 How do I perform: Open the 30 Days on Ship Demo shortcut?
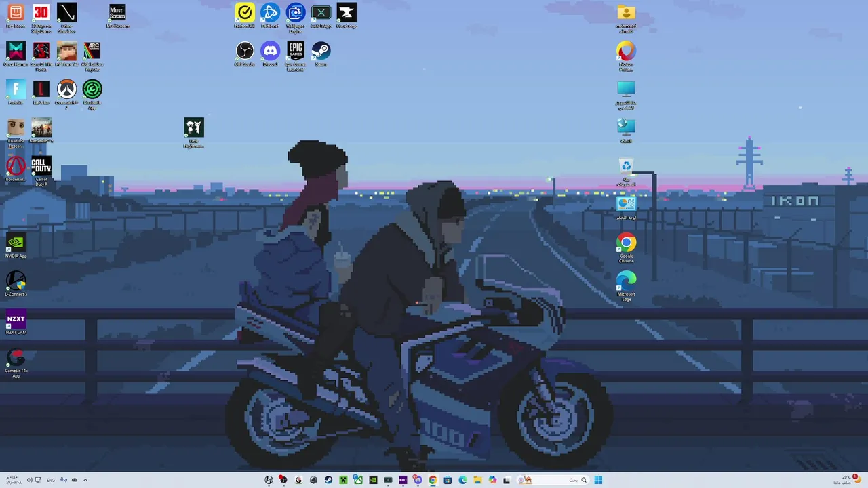41,18
